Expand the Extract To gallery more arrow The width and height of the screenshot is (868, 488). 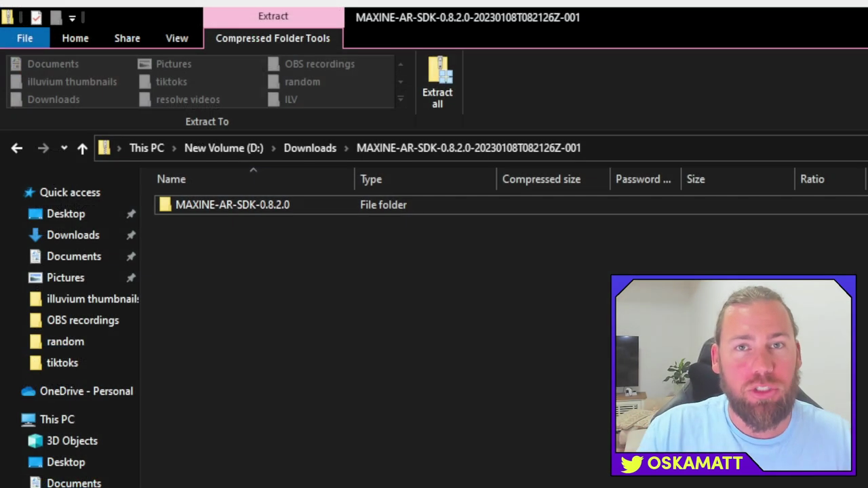[400, 99]
